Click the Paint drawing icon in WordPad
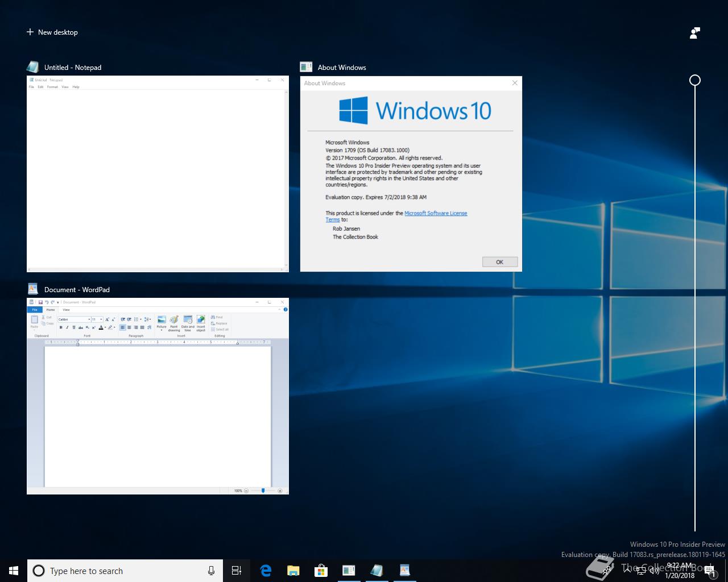728x582 pixels. click(x=174, y=320)
